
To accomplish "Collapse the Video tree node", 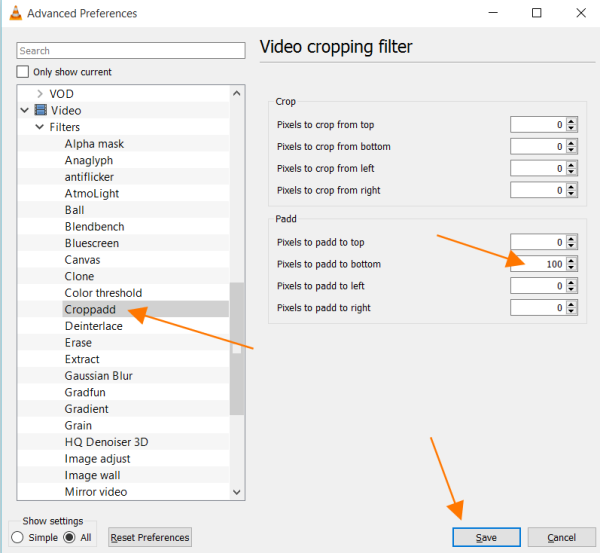I will click(25, 110).
